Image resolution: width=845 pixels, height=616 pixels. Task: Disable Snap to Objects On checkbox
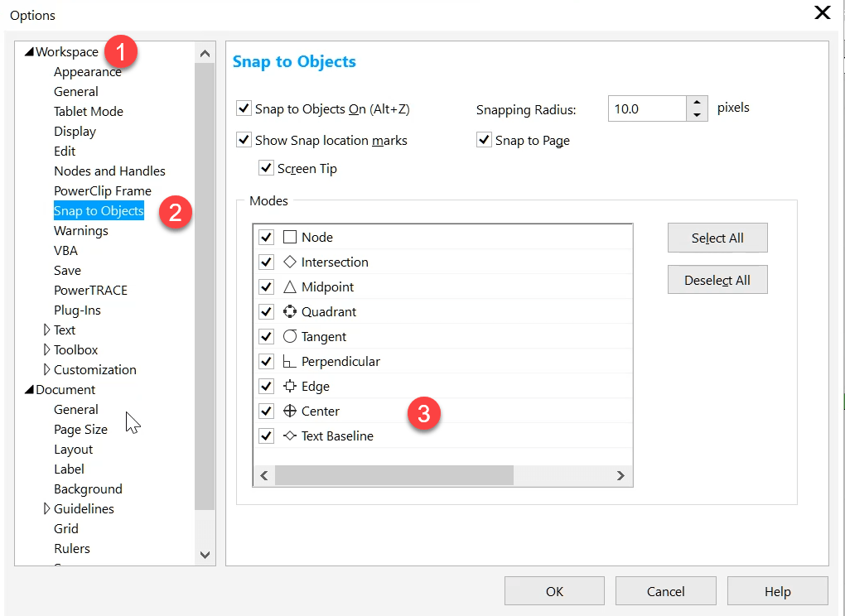point(244,108)
